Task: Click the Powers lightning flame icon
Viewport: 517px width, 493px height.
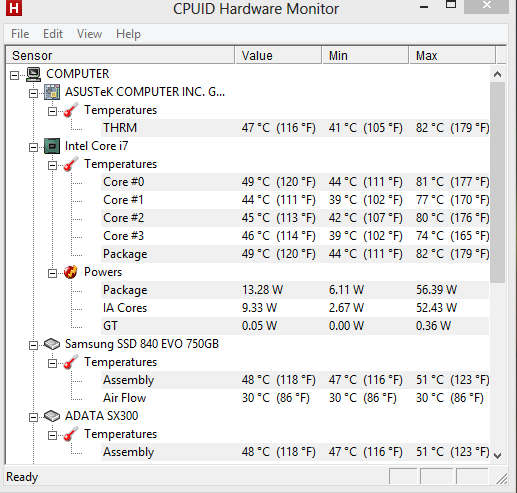Action: [x=71, y=272]
